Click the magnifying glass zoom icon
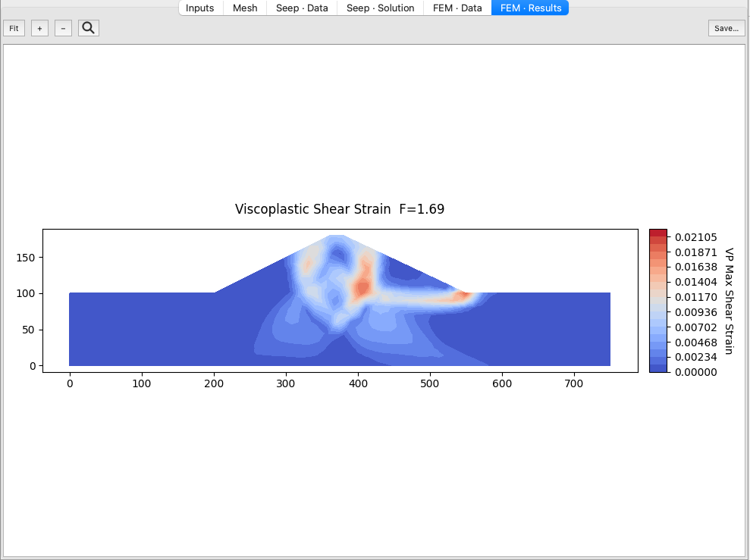Screen dimensions: 750x560 89,28
